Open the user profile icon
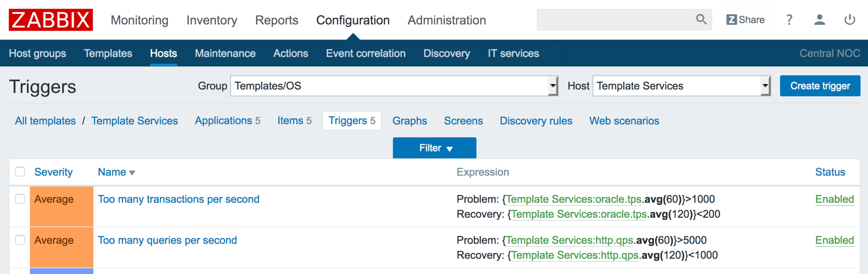Viewport: 868px width, 274px height. tap(820, 20)
